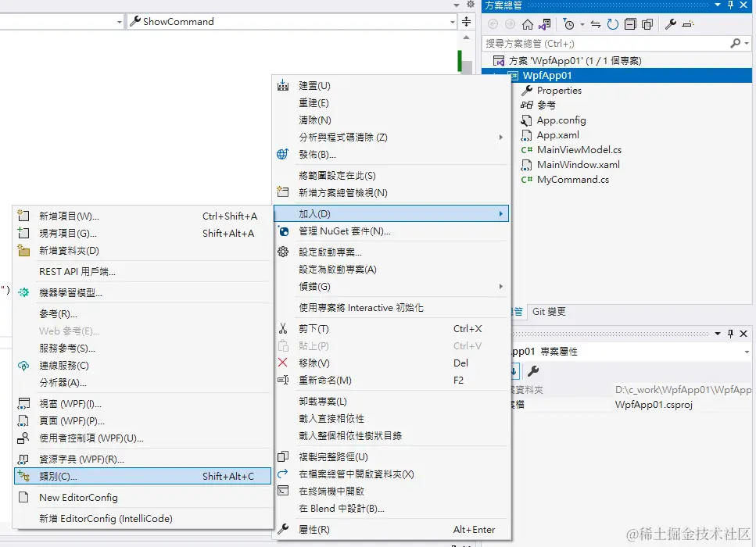This screenshot has height=547, width=756.
Task: Navigate back using the Solution Explorer back arrow
Action: [x=493, y=24]
